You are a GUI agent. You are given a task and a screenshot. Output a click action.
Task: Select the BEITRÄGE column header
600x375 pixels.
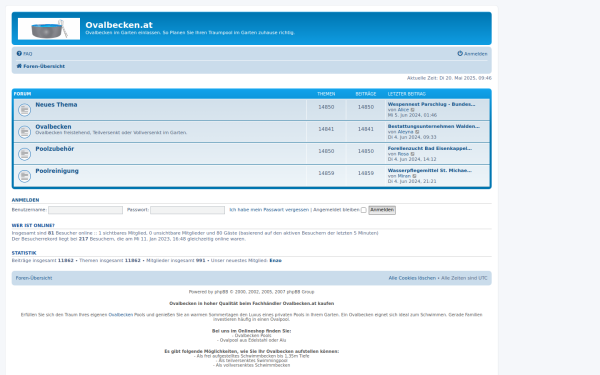tap(366, 94)
